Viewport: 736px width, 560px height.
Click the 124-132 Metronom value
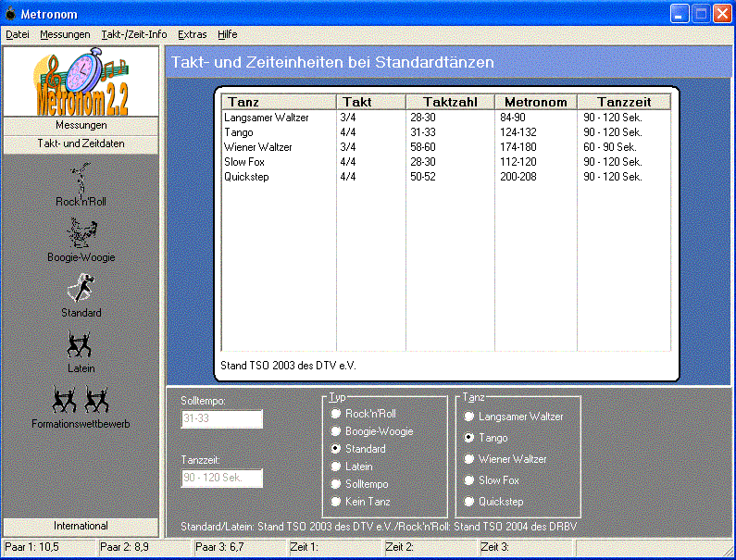click(x=518, y=132)
